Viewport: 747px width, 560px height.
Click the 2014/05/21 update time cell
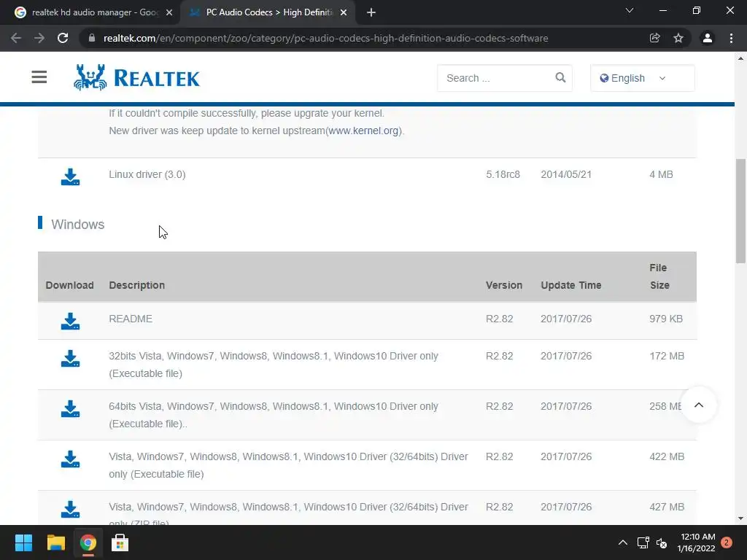(x=566, y=174)
